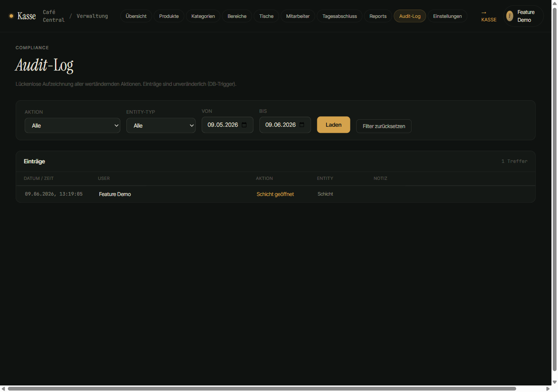The image size is (558, 392).
Task: Click horizontal scrollbar right arrow
Action: (548, 389)
